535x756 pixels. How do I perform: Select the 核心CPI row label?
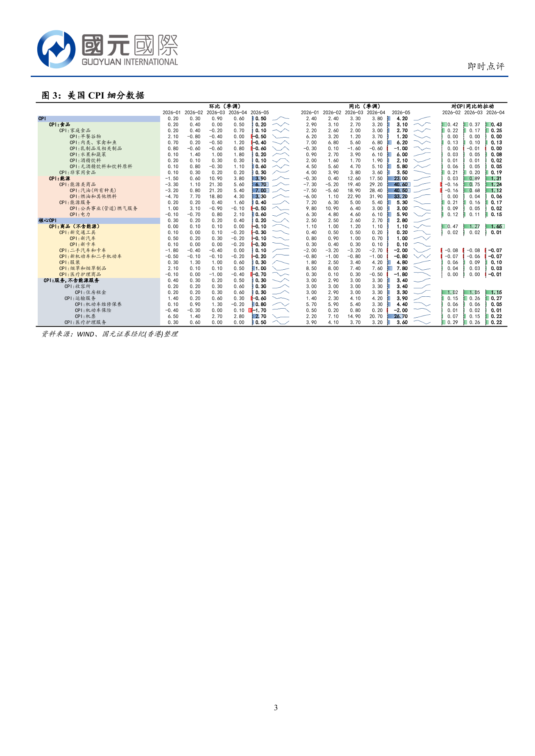pyautogui.click(x=48, y=221)
